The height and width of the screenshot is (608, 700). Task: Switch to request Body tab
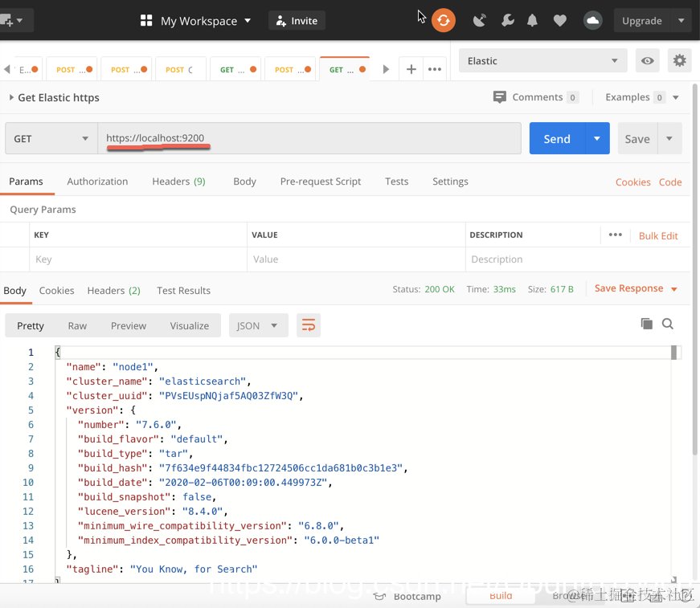[x=244, y=182]
